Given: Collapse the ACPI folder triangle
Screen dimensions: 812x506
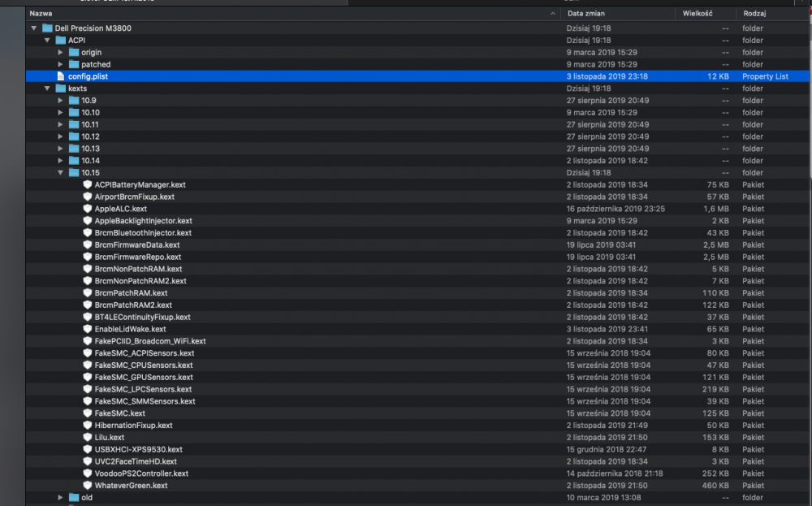Looking at the screenshot, I should [x=47, y=41].
